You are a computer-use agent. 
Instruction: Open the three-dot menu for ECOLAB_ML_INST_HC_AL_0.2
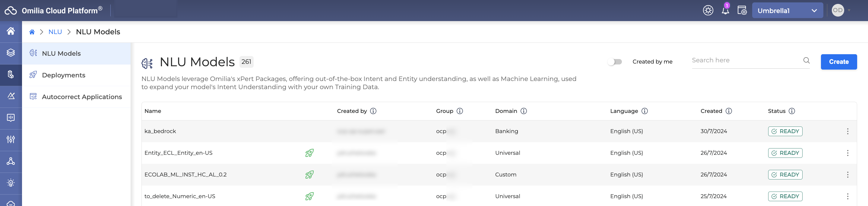pos(847,175)
